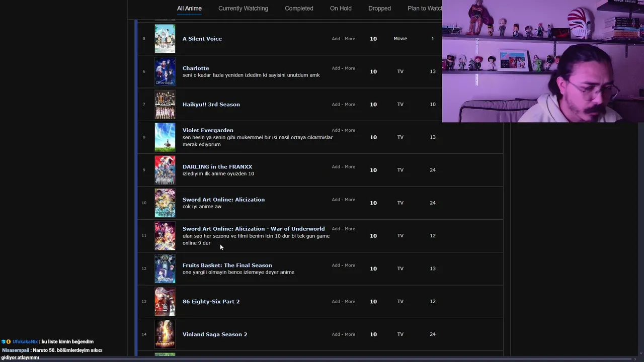644x362 pixels.
Task: Click score 10 for Vinland Saga Season 2
Action: [x=373, y=334]
